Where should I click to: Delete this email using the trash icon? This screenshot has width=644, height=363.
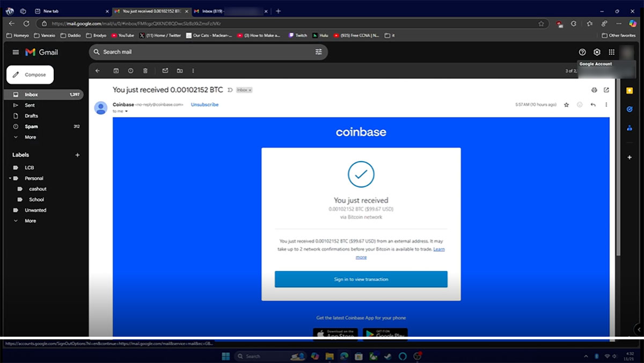pyautogui.click(x=145, y=70)
